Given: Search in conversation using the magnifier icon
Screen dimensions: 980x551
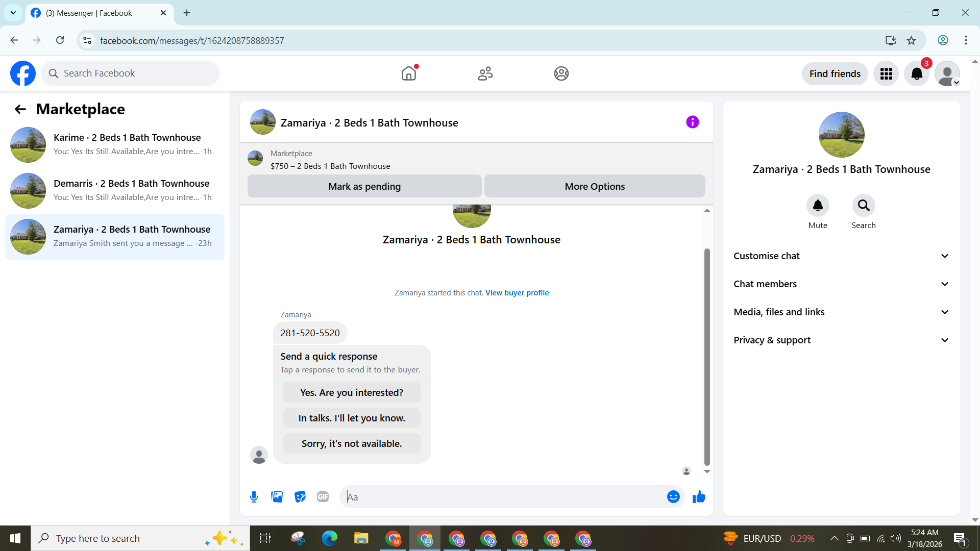Looking at the screenshot, I should [x=863, y=206].
